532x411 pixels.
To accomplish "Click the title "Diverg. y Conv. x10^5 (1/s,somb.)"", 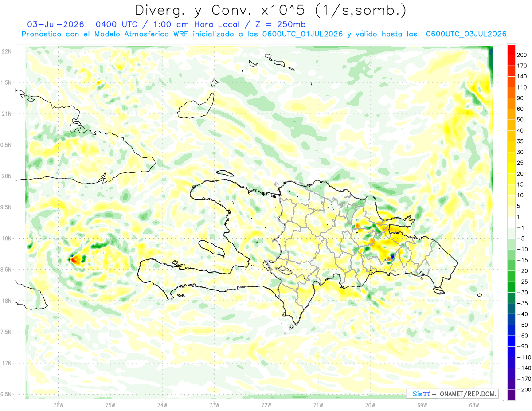I will pyautogui.click(x=270, y=10).
